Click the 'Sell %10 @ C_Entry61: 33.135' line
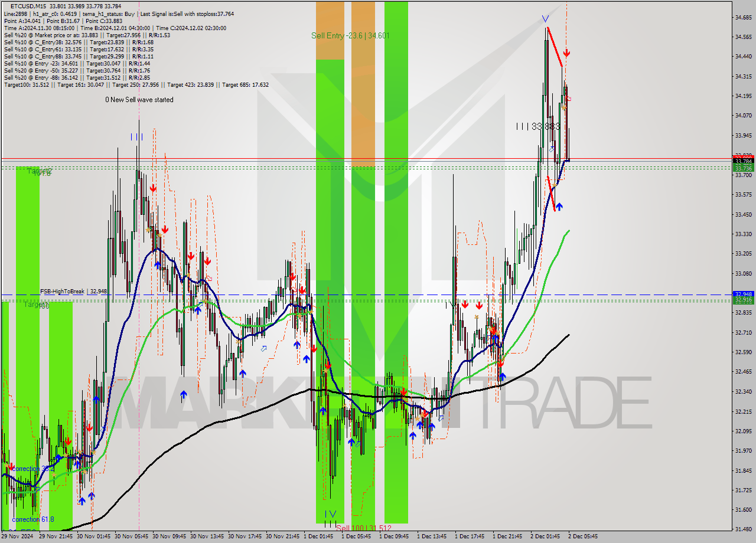This screenshot has width=756, height=543. tap(79, 49)
